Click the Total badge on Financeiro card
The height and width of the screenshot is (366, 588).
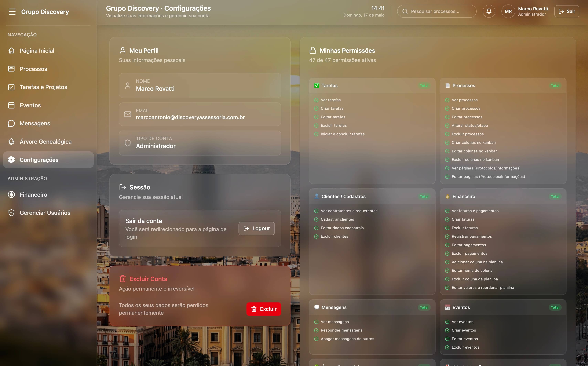(555, 196)
